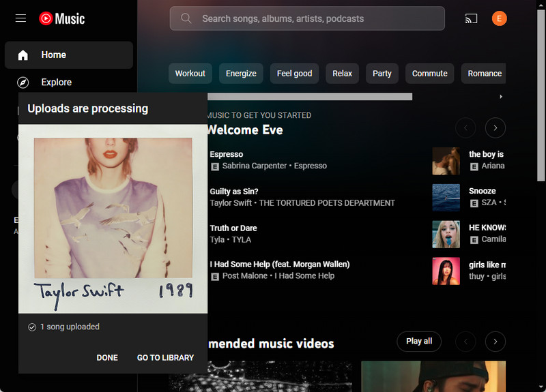The image size is (546, 392).
Task: Open the song Espresso
Action: [227, 154]
